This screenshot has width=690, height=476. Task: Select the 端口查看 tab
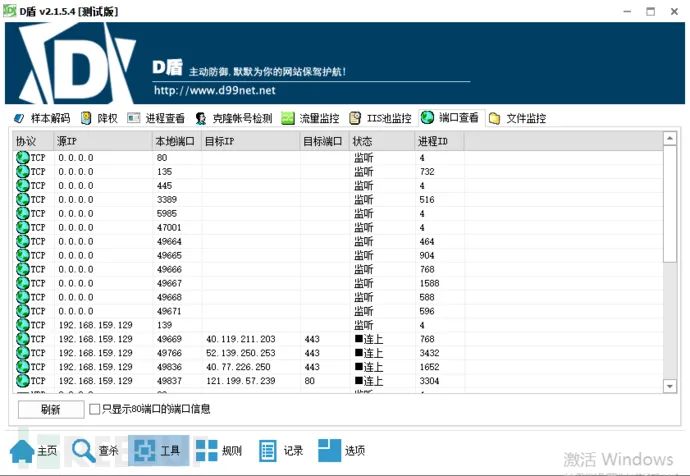(450, 117)
